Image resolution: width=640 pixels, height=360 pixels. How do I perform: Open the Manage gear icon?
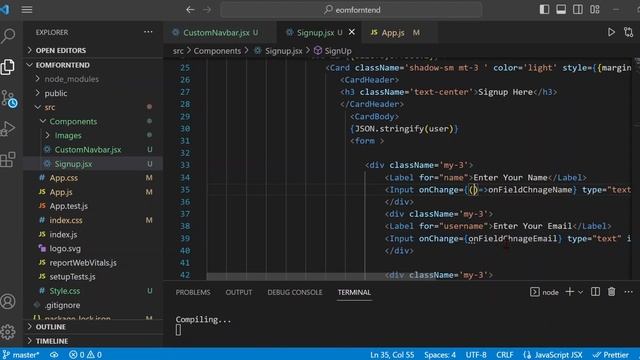8,332
